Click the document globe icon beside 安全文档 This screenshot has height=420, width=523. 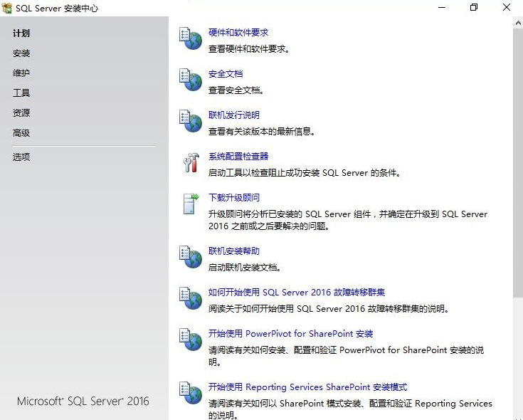[191, 80]
